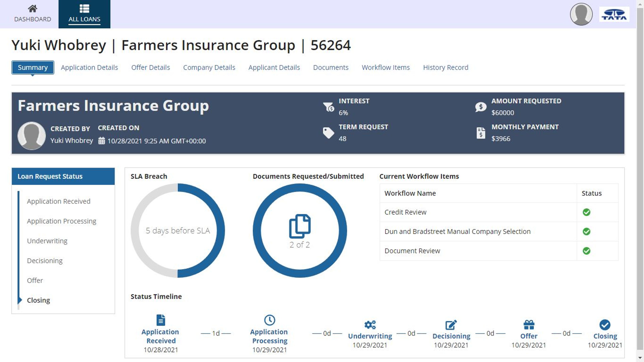Screen dimensions: 644x362
Task: Click the Status column header
Action: [592, 193]
